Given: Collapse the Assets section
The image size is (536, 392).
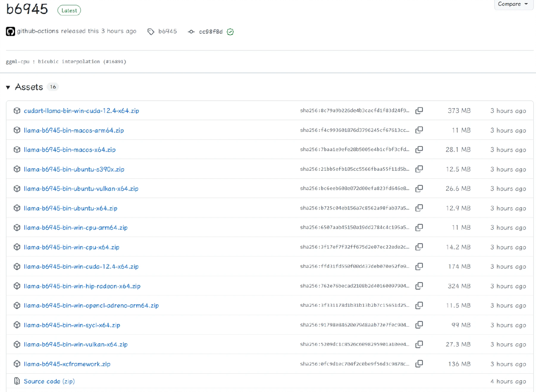Looking at the screenshot, I should pos(8,87).
